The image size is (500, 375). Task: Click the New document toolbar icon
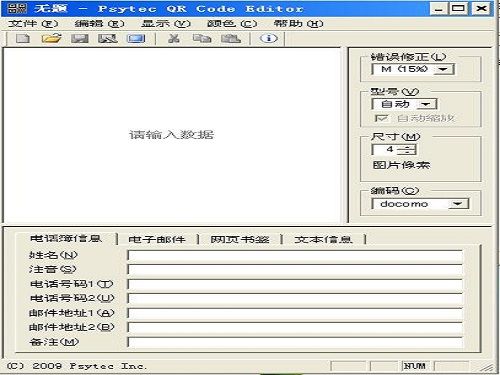(23, 39)
